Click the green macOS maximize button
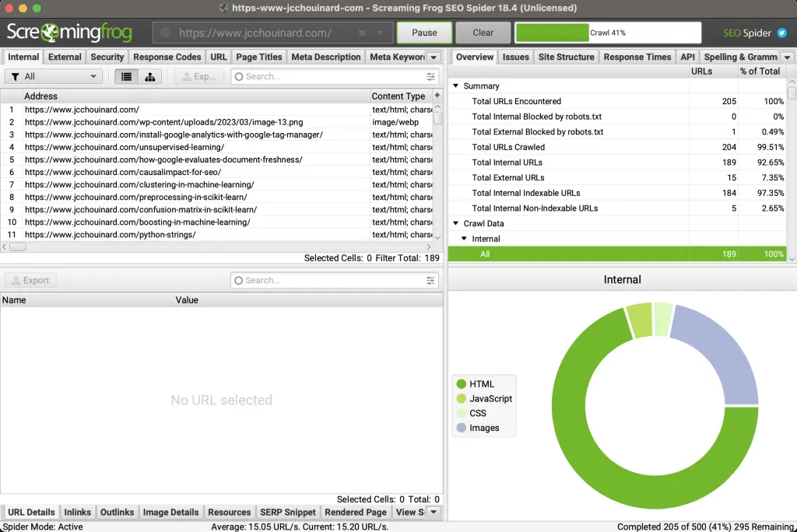The image size is (797, 532). [37, 8]
